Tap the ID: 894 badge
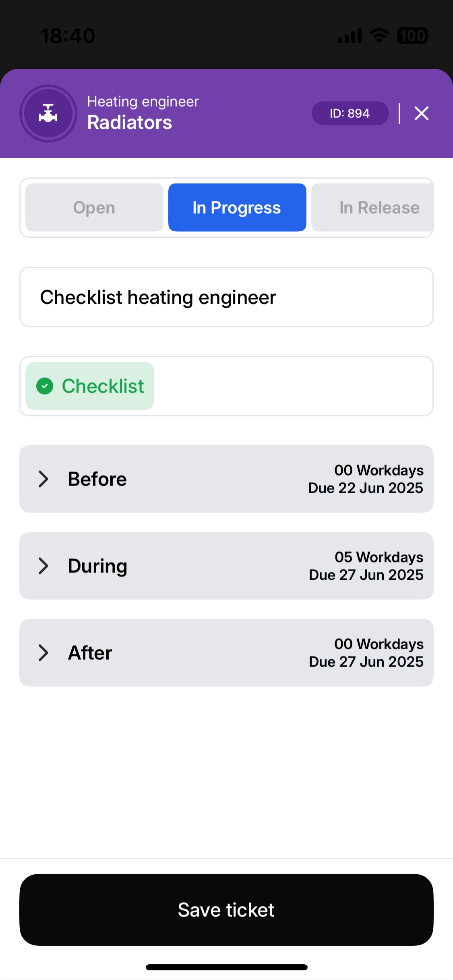This screenshot has height=980, width=453. pyautogui.click(x=350, y=113)
